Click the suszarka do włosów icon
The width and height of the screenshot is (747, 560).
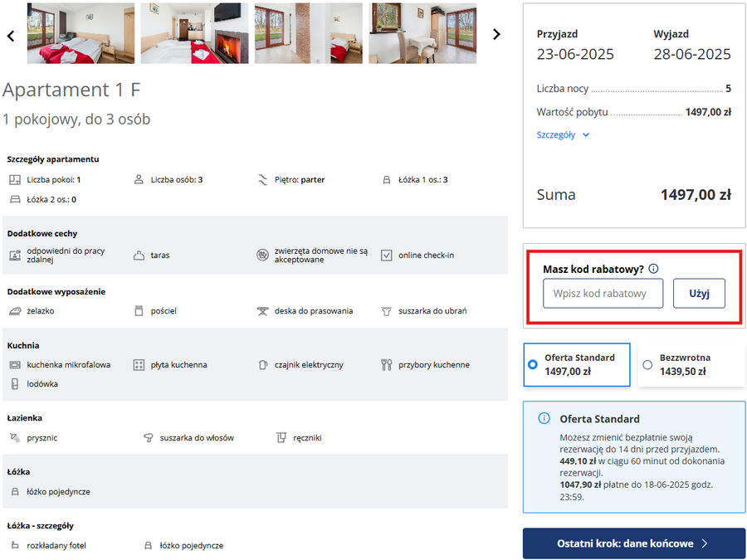click(148, 438)
